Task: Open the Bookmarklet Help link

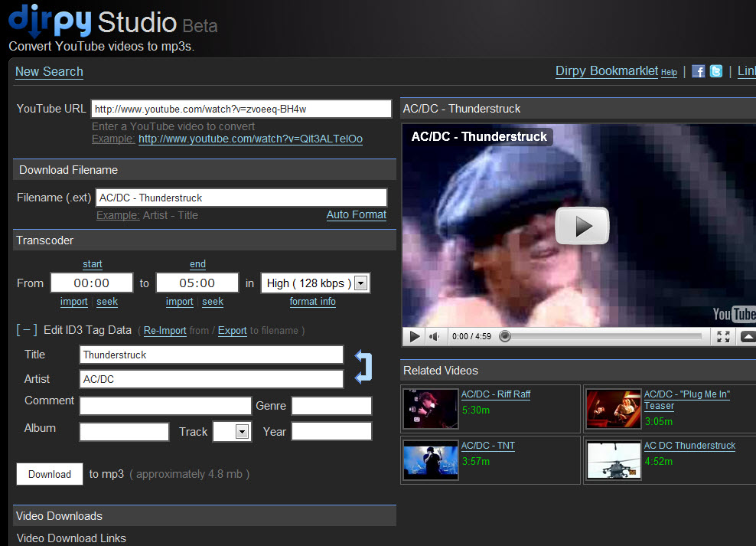Action: (x=669, y=72)
